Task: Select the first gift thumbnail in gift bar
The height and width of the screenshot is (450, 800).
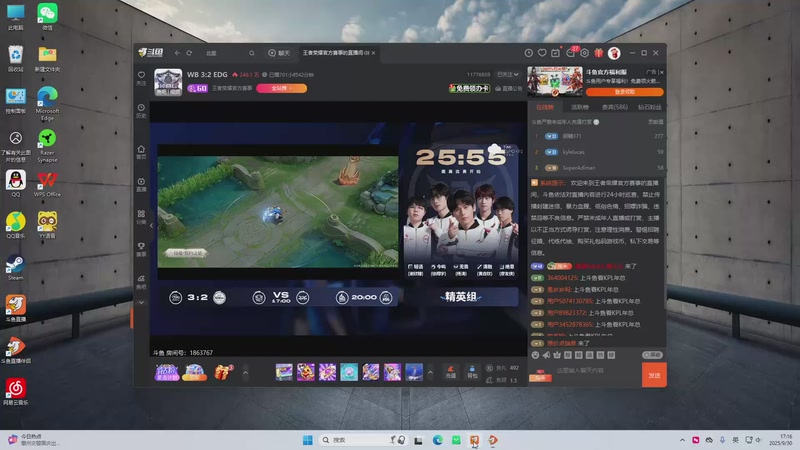Action: 284,372
